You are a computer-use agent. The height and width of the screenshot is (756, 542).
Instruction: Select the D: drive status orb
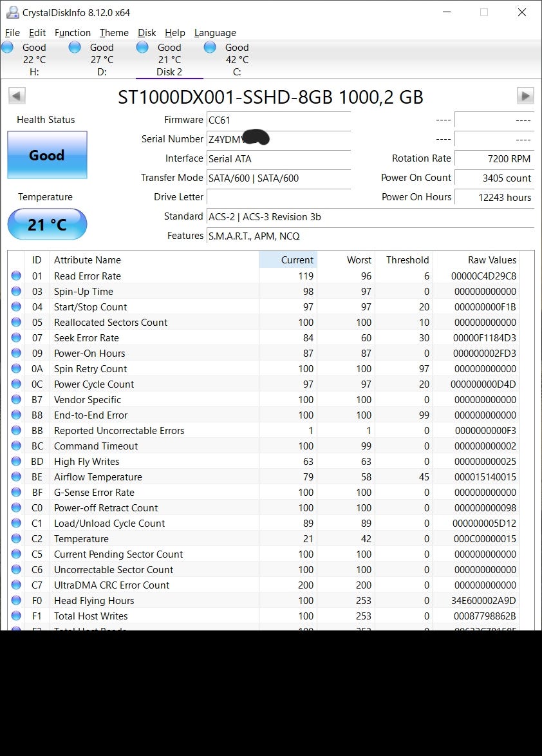75,47
